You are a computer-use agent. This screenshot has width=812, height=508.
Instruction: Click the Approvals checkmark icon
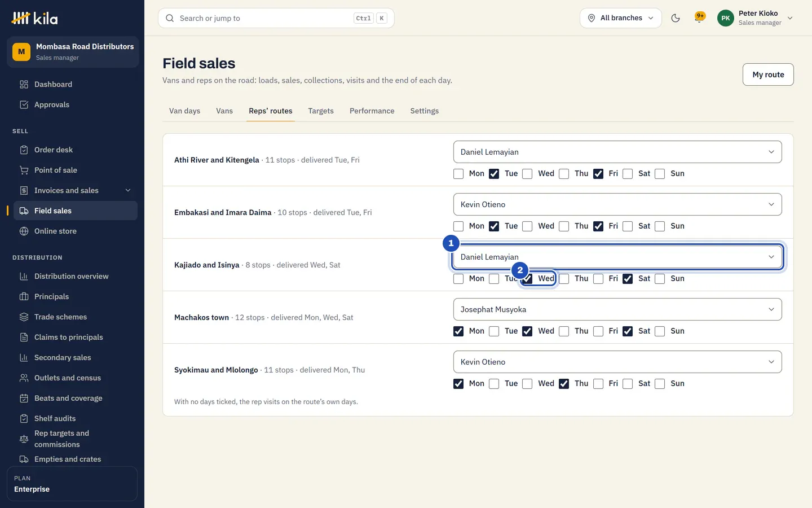(x=24, y=105)
